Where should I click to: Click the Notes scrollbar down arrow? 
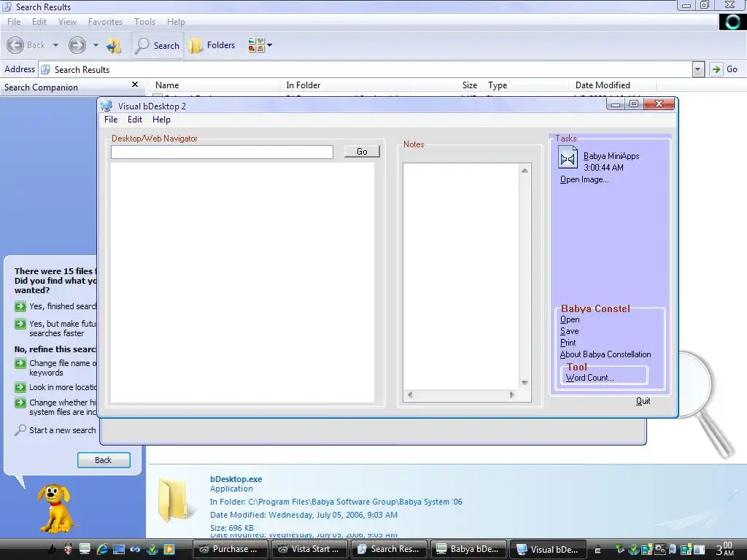coord(525,383)
